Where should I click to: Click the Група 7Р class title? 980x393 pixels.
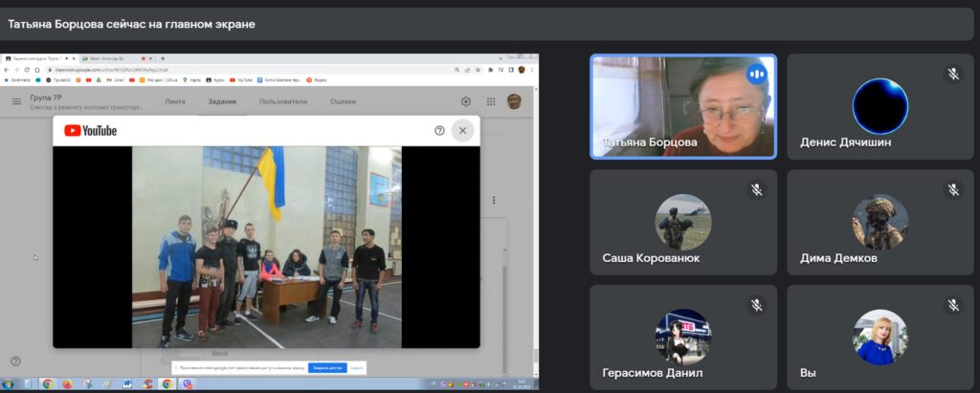(x=46, y=98)
